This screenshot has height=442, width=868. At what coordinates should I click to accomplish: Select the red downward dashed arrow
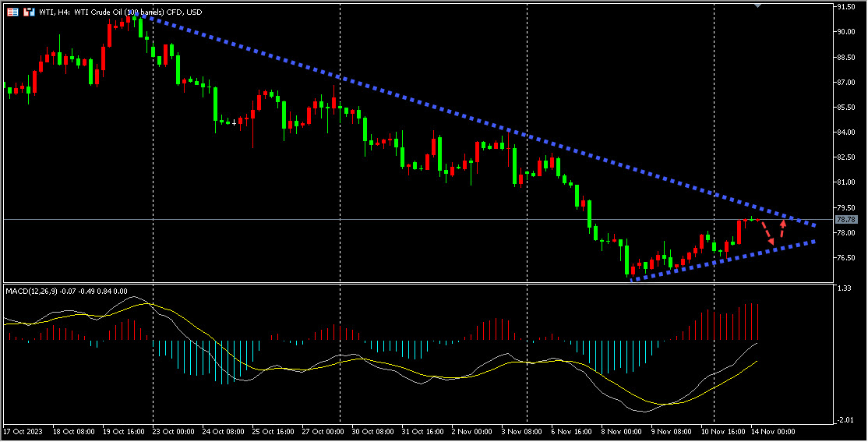[767, 233]
